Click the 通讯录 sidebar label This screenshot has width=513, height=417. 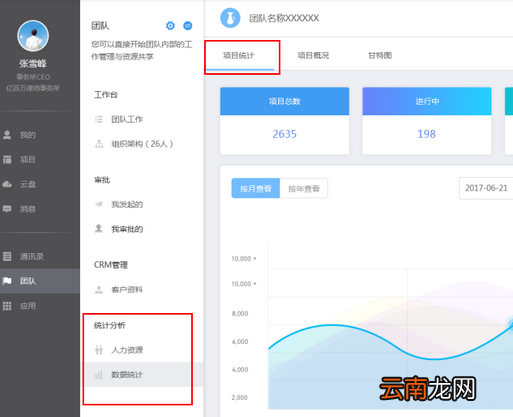click(32, 256)
